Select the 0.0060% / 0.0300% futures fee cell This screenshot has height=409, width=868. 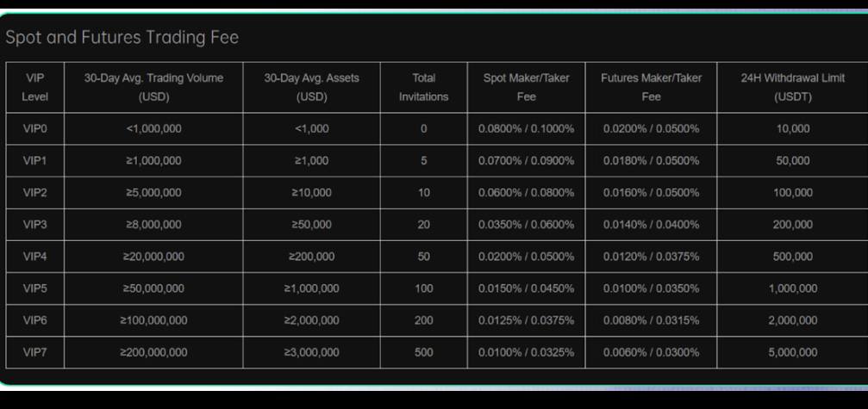click(651, 352)
